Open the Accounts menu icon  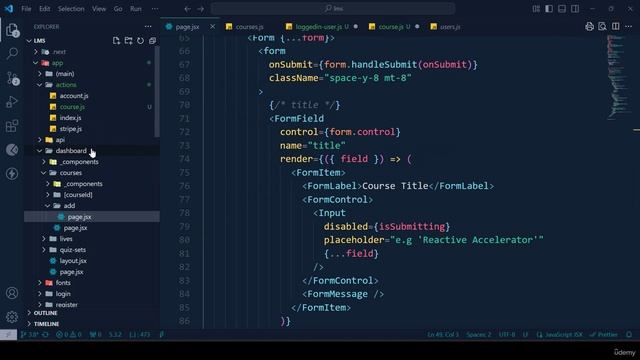click(x=12, y=293)
